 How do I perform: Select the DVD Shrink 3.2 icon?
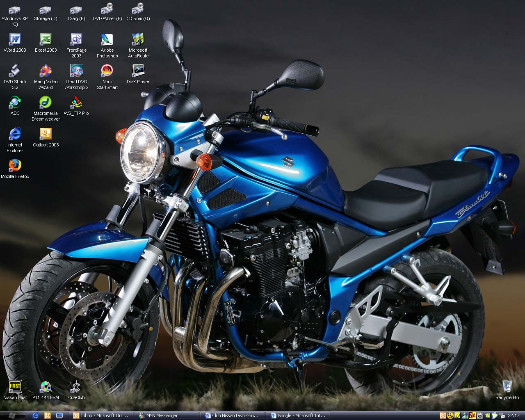15,77
